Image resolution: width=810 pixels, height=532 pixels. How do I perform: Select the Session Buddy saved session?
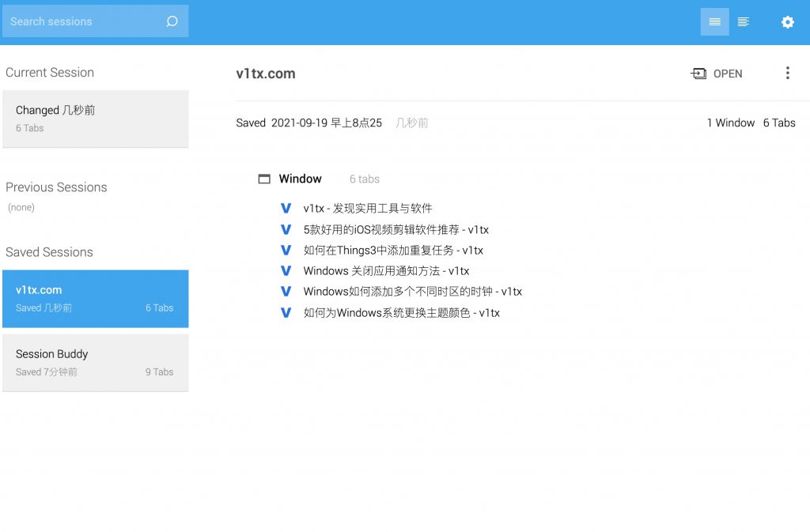tap(96, 363)
